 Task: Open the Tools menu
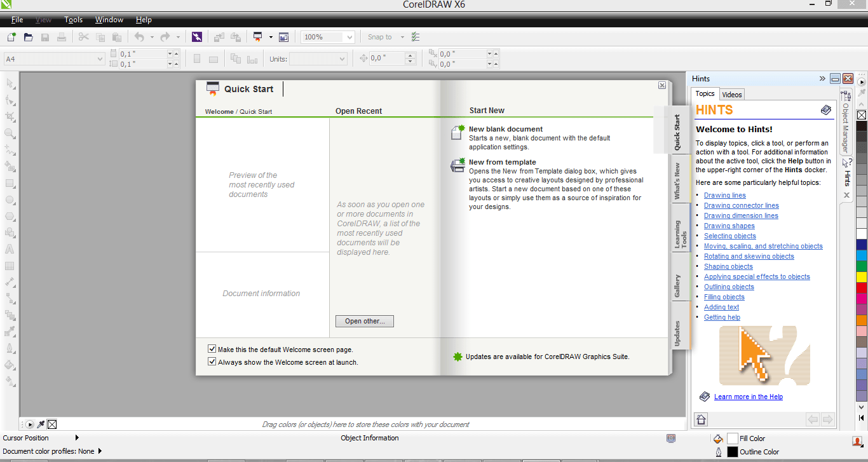pos(73,20)
